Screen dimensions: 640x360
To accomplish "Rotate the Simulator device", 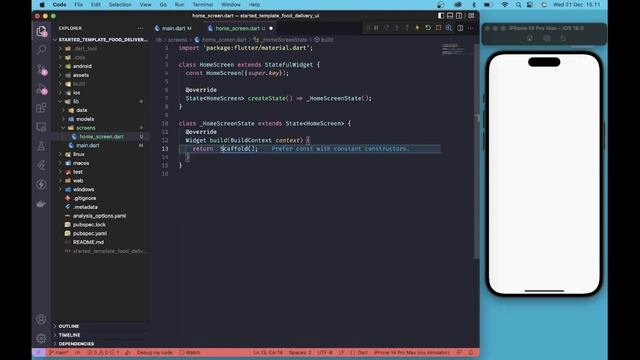I will pos(563,38).
